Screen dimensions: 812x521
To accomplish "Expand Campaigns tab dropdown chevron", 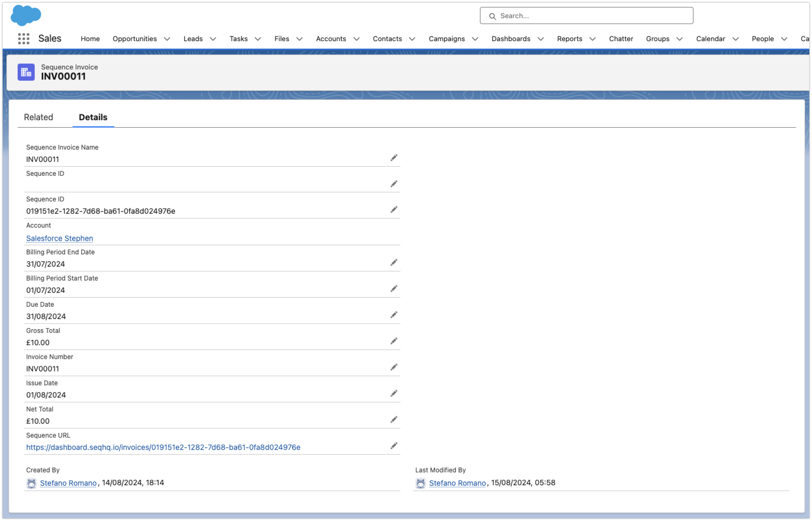I will click(475, 39).
